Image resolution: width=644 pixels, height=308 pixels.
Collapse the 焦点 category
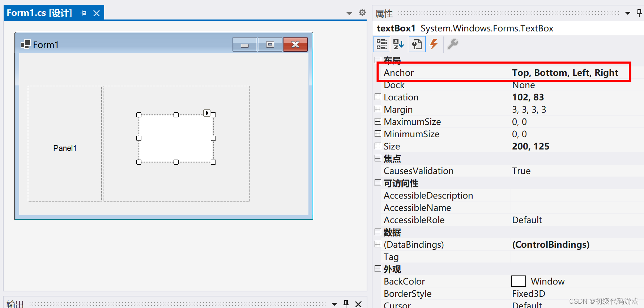(378, 158)
